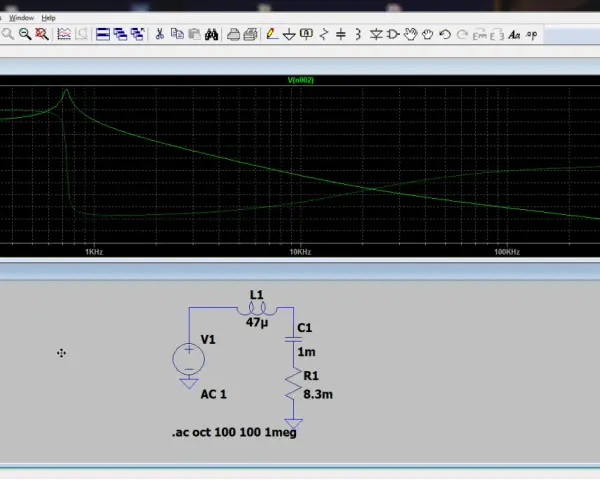Screen dimensions: 600x480
Task: Select the Inductor component tool
Action: [358, 34]
